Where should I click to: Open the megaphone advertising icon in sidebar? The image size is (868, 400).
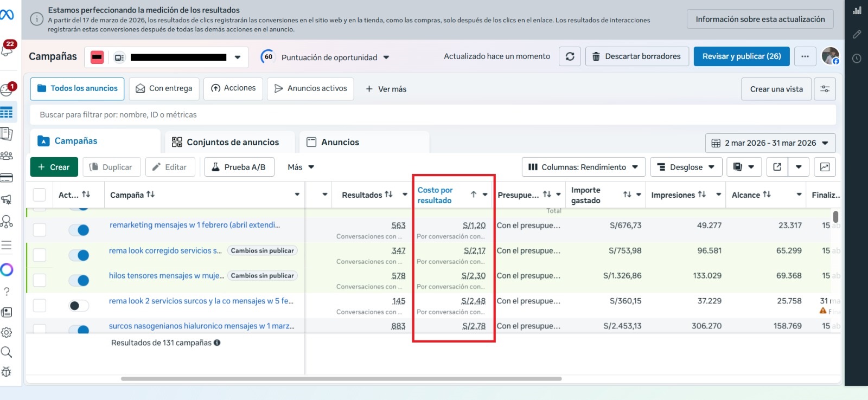(x=7, y=199)
